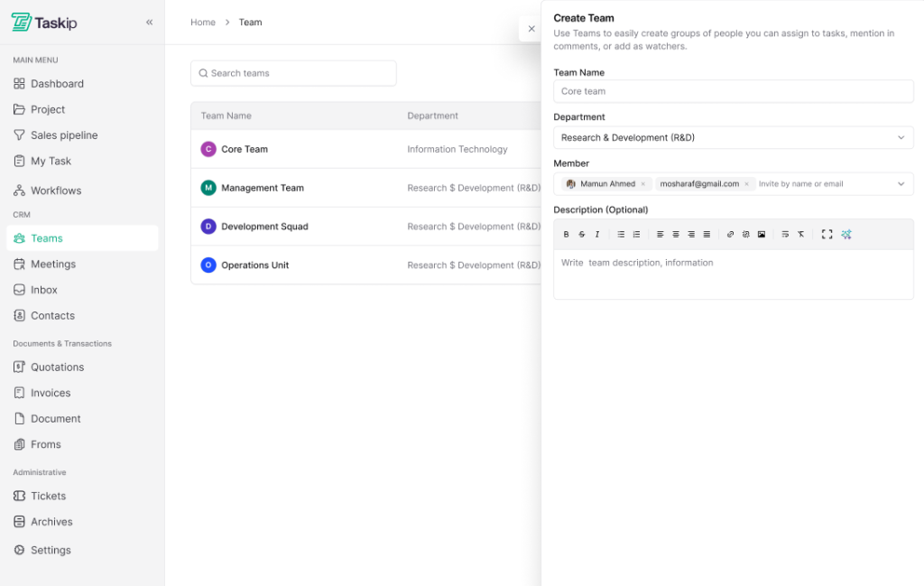Click the AI sparkle assistant icon
Viewport: 924px width, 586px height.
pyautogui.click(x=846, y=235)
